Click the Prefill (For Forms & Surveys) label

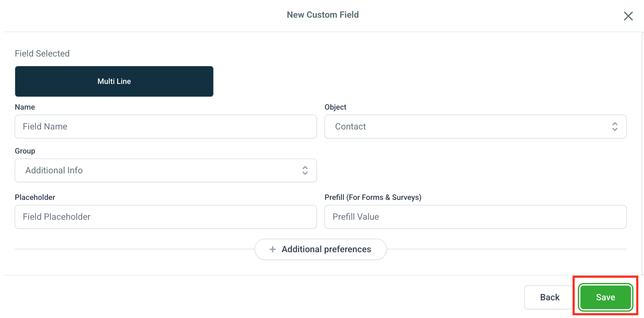click(373, 197)
